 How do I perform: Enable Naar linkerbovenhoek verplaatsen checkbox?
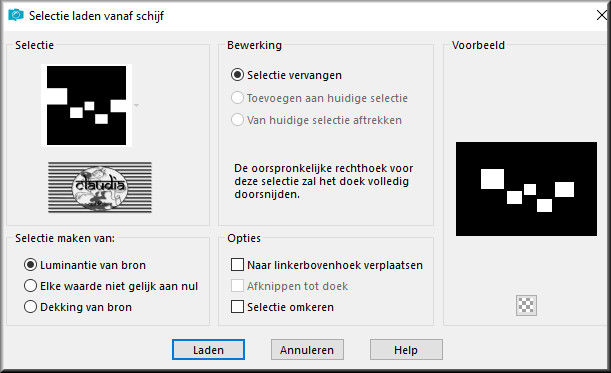(237, 265)
